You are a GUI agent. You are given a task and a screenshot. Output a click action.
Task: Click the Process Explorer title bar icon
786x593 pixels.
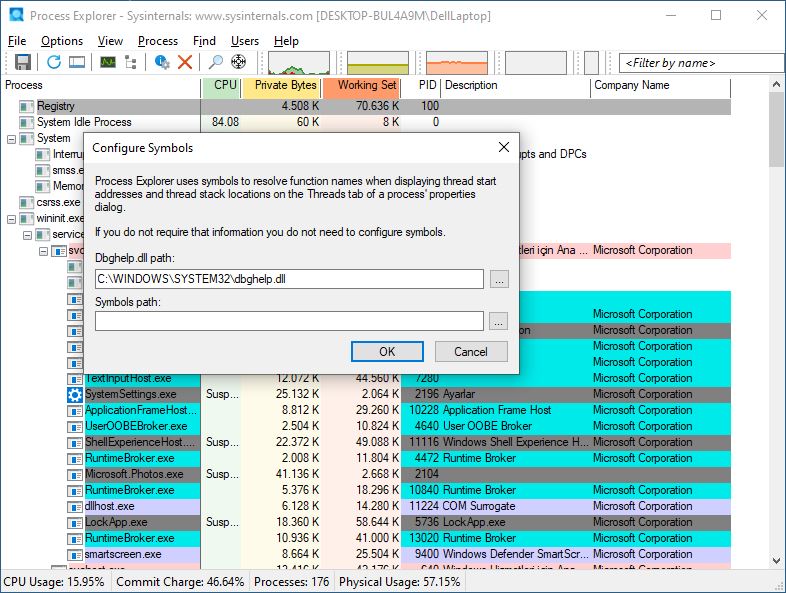[16, 15]
